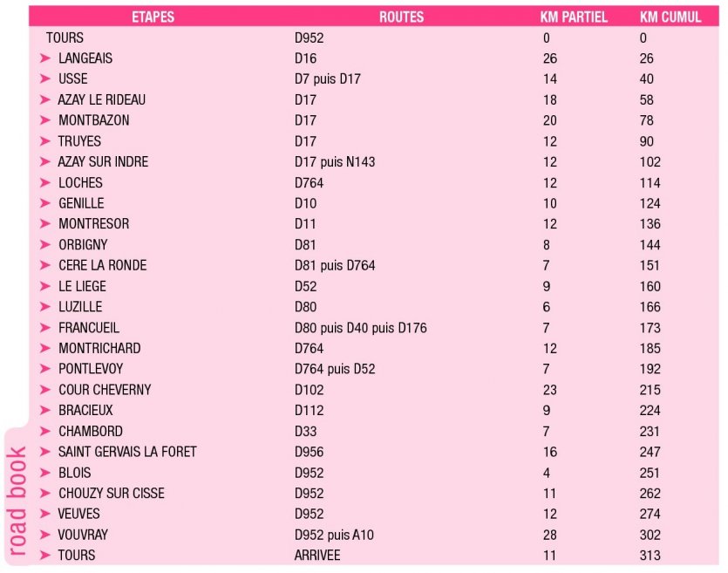Click the arrow icon next to AZAY LE RIDEAU
728x573 pixels.
(x=45, y=99)
